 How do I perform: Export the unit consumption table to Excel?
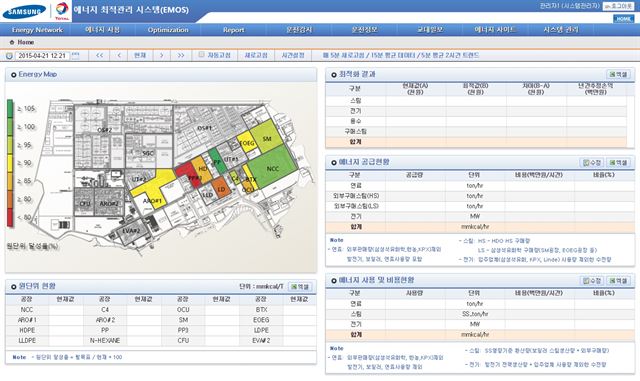point(300,287)
